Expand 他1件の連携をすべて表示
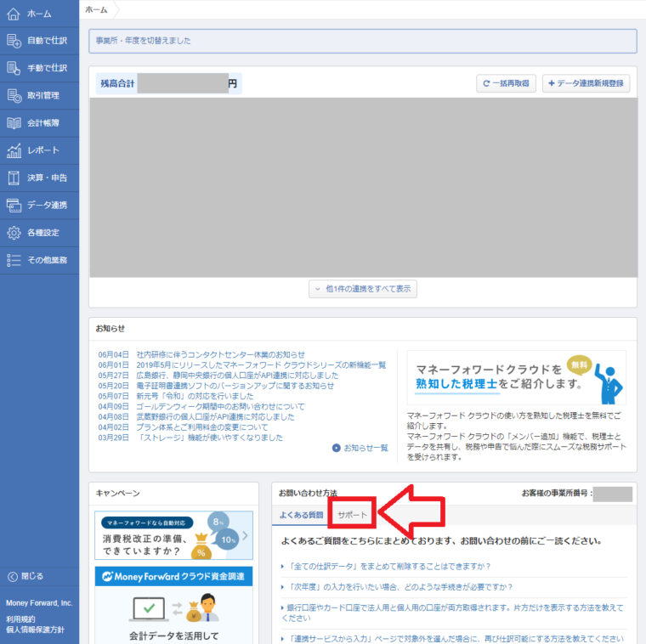Viewport: 646px width, 644px height. pos(363,289)
